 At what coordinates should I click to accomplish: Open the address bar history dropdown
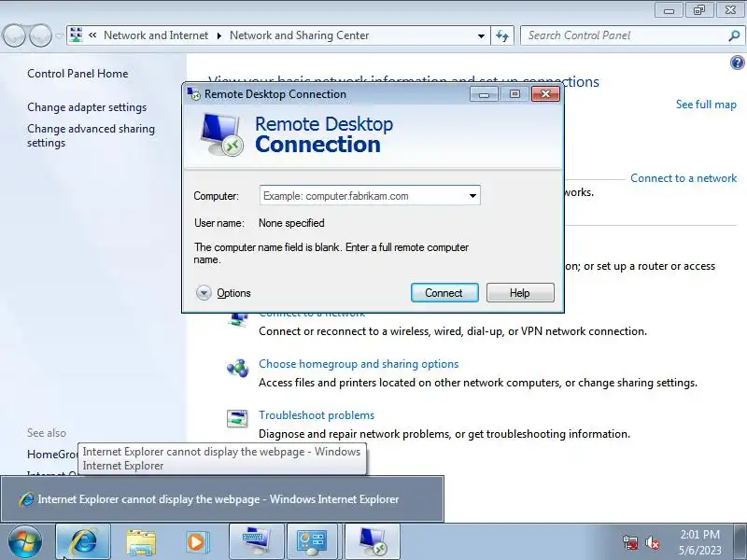481,35
